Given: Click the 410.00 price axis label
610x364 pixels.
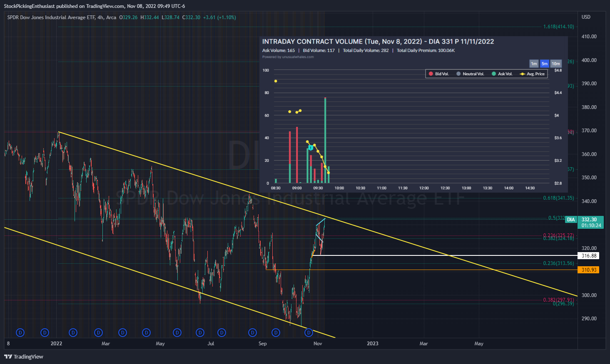Looking at the screenshot, I should click(x=589, y=37).
